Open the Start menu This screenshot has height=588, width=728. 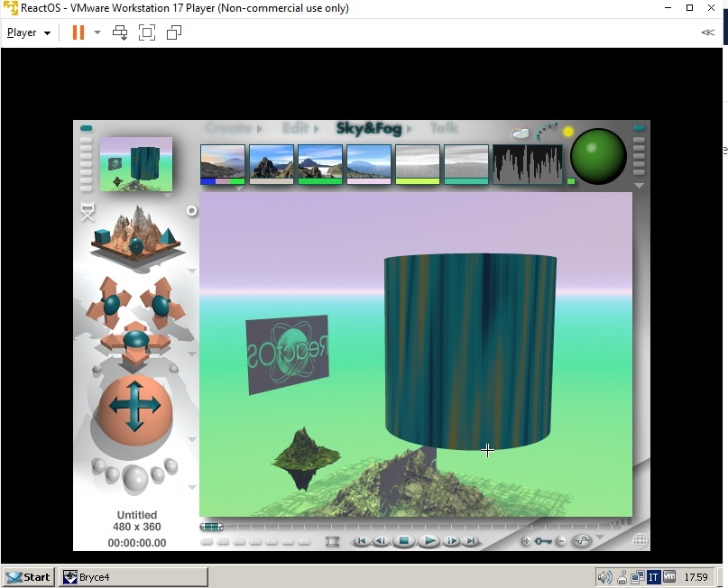[x=29, y=577]
